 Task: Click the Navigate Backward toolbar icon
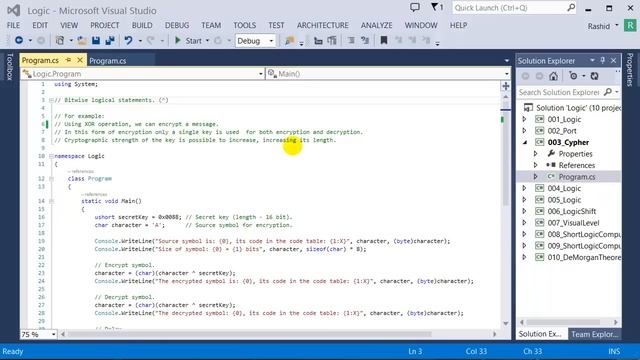click(19, 40)
